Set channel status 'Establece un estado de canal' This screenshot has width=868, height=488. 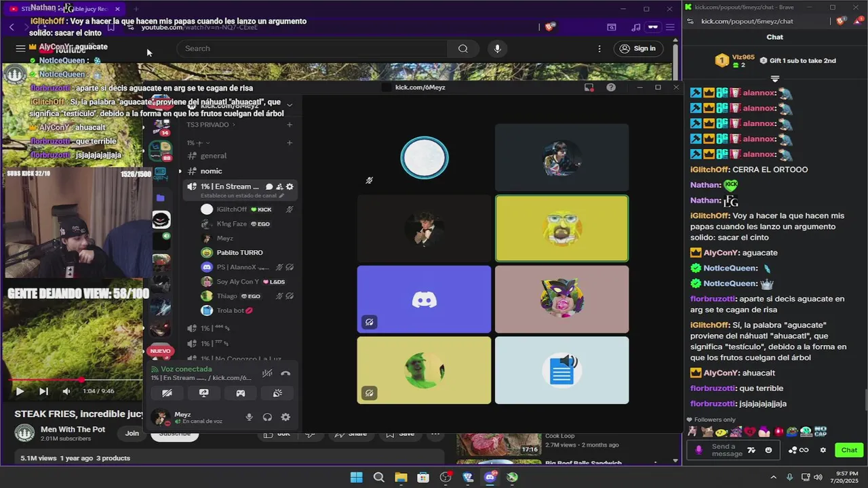pyautogui.click(x=242, y=196)
